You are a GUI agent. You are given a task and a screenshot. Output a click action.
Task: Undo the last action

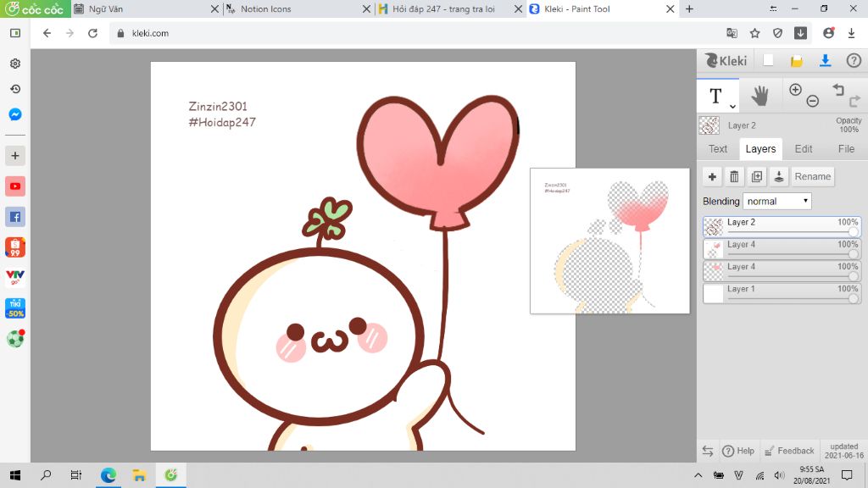point(838,89)
